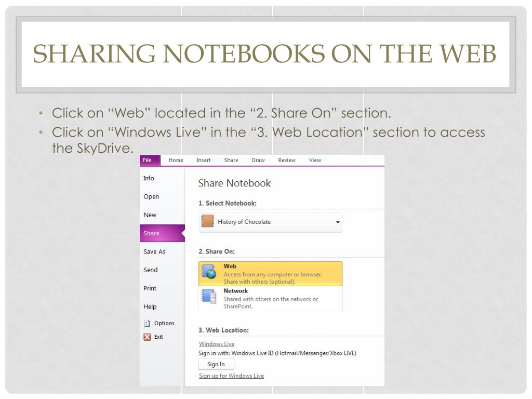Click the Network notebook server icon
This screenshot has width=532, height=399.
tap(209, 296)
